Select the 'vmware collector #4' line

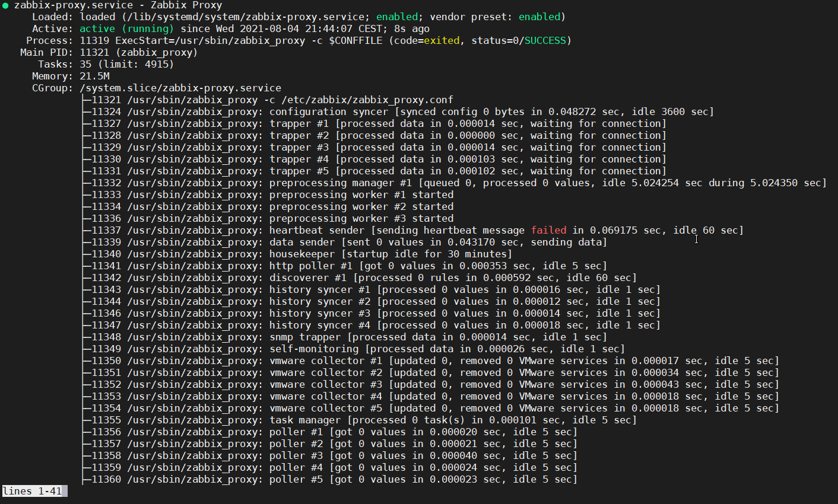pyautogui.click(x=431, y=397)
